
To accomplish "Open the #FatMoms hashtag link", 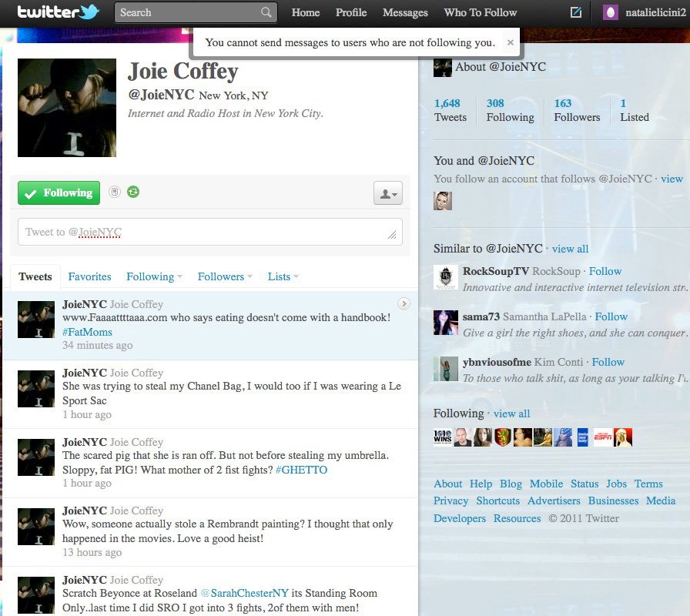I will (x=87, y=332).
